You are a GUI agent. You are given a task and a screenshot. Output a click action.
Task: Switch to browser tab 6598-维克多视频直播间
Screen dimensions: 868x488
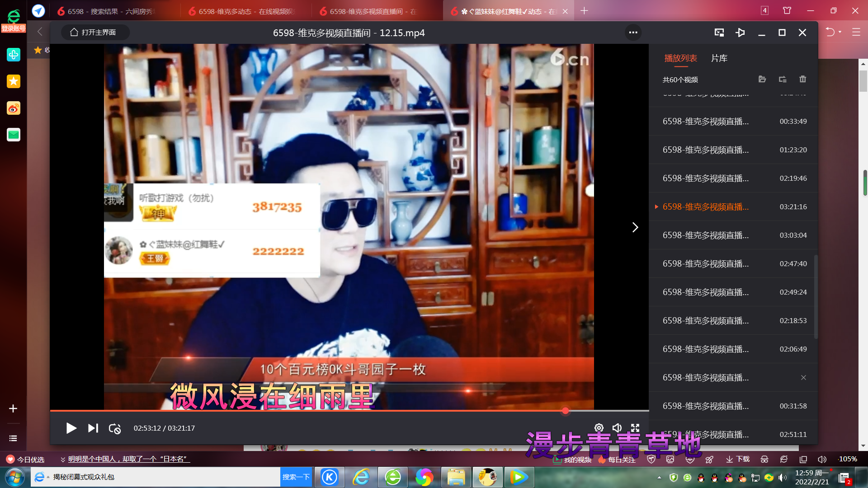pyautogui.click(x=377, y=11)
